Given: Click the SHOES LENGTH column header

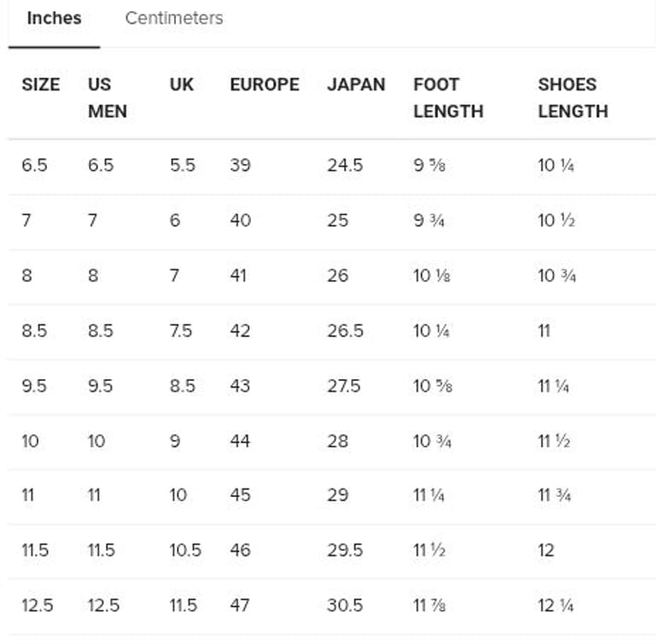Looking at the screenshot, I should point(572,97).
